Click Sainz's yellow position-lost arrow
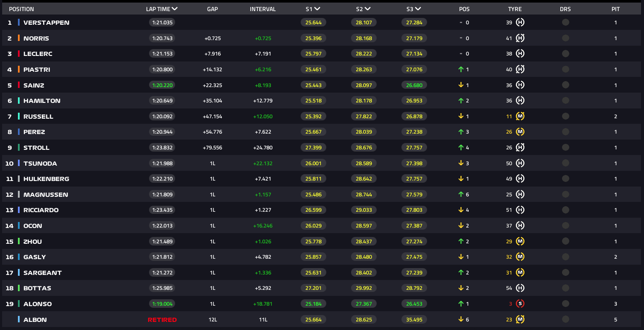This screenshot has height=330, width=644. 461,85
